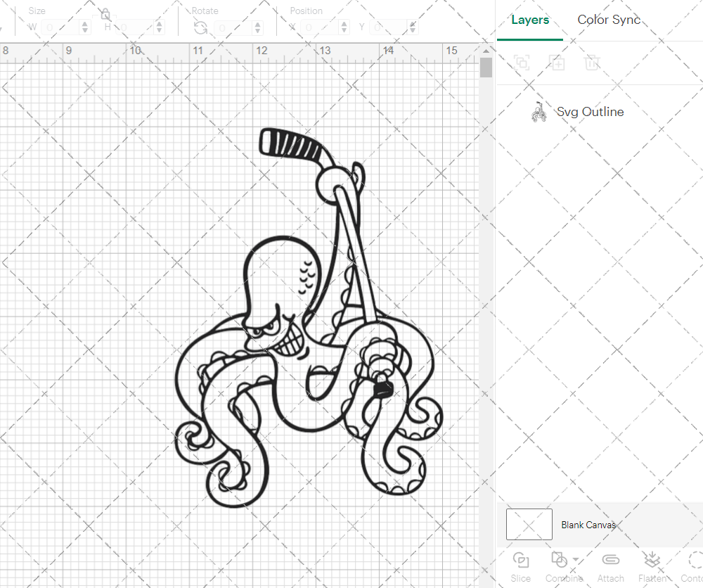Click the canvas vertical scrollbar

[485, 67]
